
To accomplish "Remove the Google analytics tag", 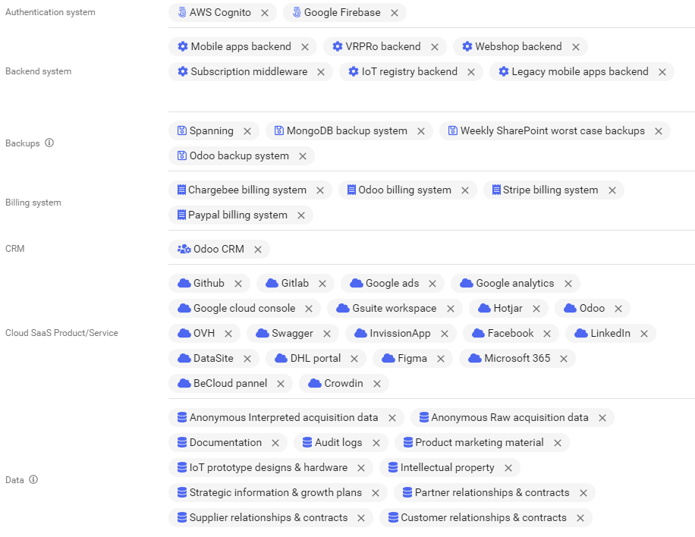I will (568, 284).
